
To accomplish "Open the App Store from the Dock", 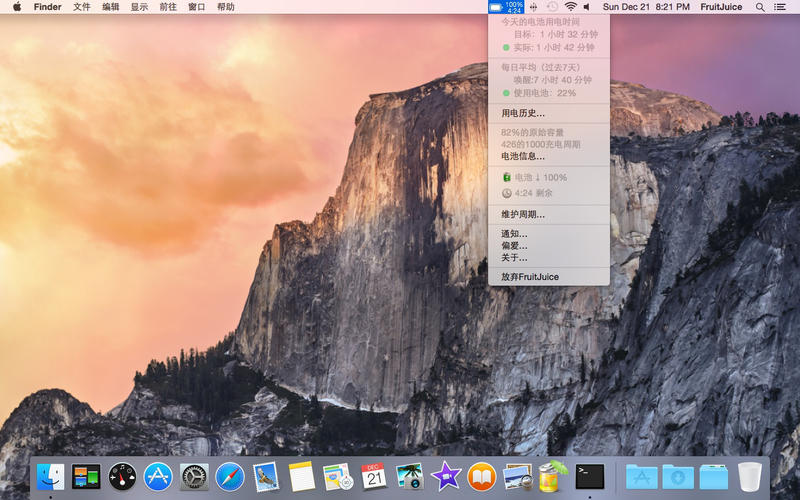I will tap(158, 477).
